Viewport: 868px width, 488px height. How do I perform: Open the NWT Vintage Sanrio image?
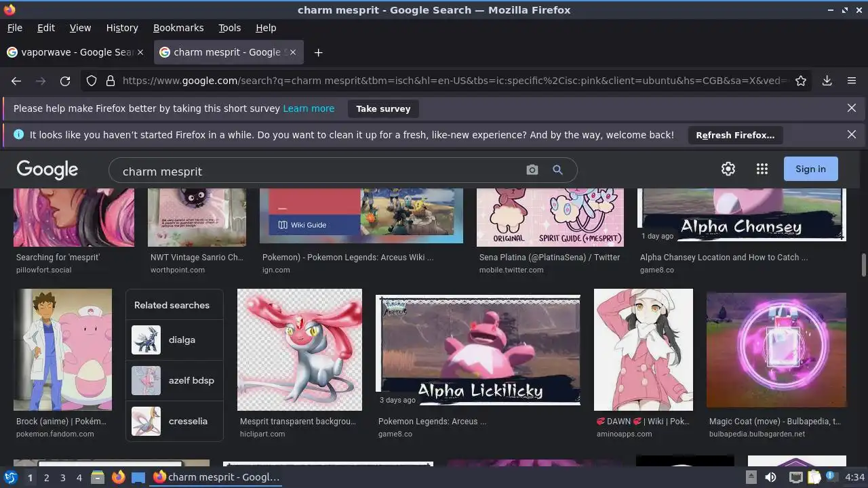(x=197, y=218)
